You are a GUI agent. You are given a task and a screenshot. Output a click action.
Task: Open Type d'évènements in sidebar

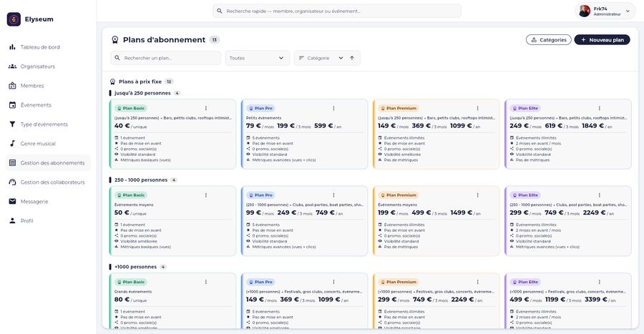pos(49,124)
